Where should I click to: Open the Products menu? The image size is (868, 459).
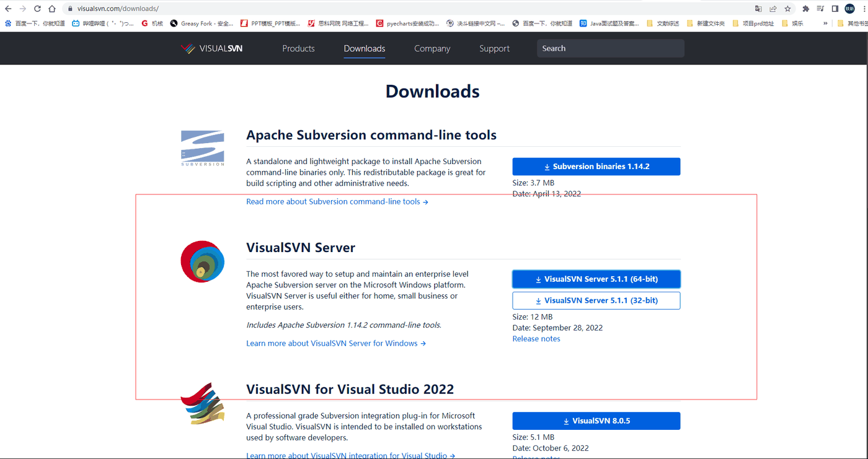[x=298, y=48]
